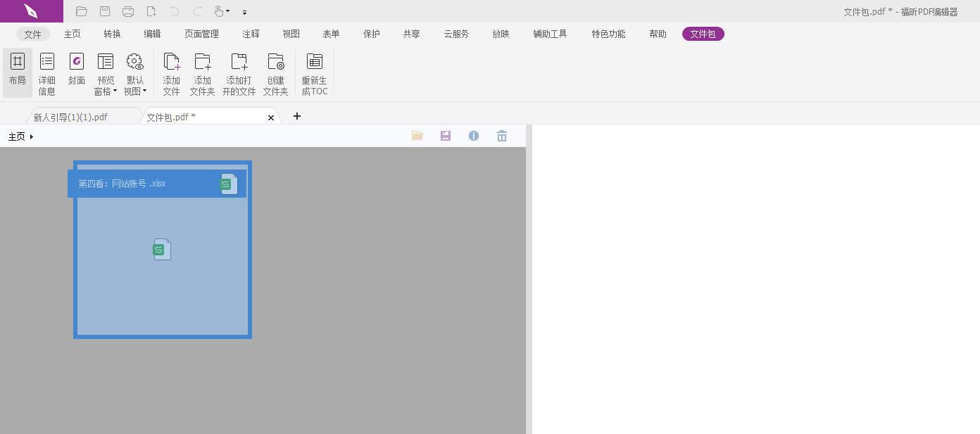Open the 预览窗格 dropdown
Image resolution: width=980 pixels, height=434 pixels.
click(x=105, y=72)
